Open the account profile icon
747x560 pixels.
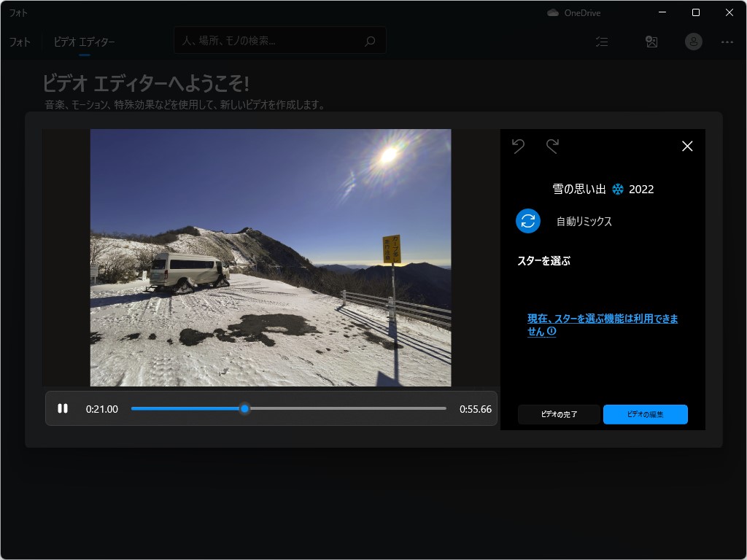pyautogui.click(x=693, y=42)
